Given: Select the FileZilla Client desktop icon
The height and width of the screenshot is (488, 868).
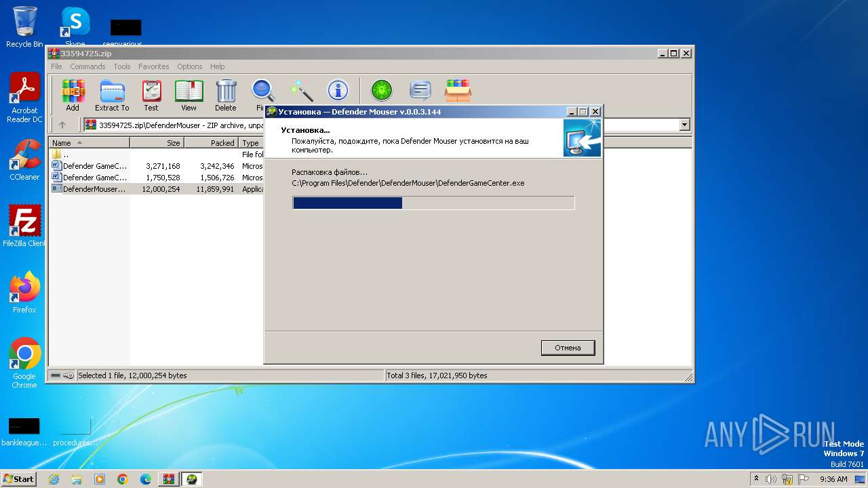Looking at the screenshot, I should (x=24, y=226).
